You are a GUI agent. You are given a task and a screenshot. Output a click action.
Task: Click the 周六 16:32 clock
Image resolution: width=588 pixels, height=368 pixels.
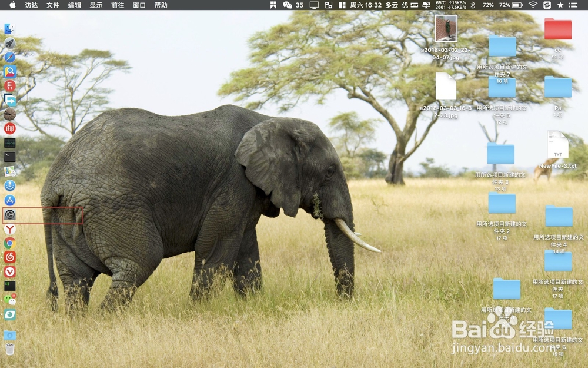tap(366, 5)
